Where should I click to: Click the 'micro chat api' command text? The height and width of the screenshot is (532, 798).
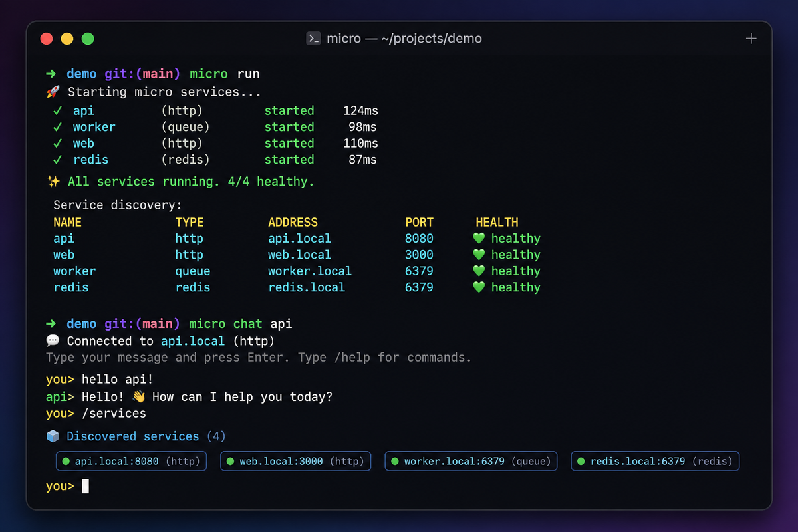click(241, 324)
